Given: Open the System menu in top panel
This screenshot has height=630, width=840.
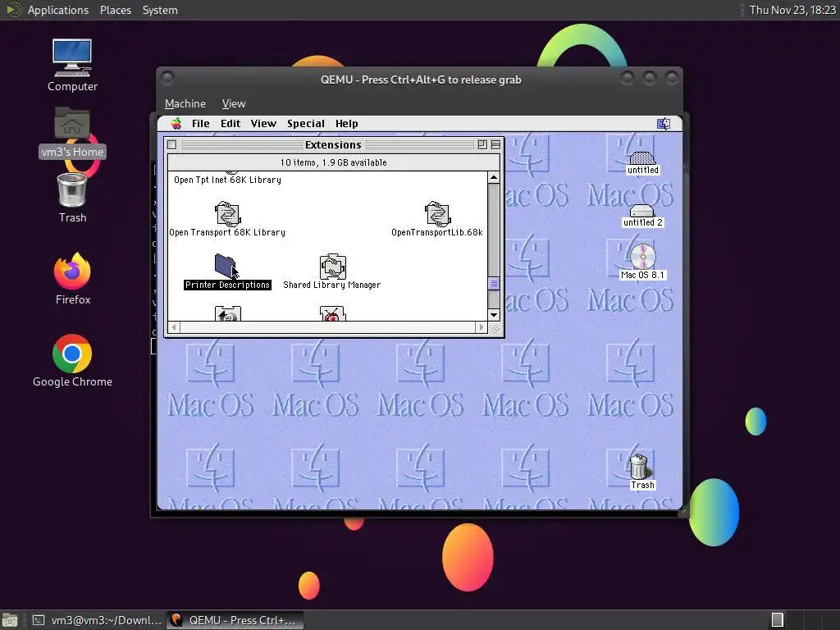Looking at the screenshot, I should (x=160, y=10).
